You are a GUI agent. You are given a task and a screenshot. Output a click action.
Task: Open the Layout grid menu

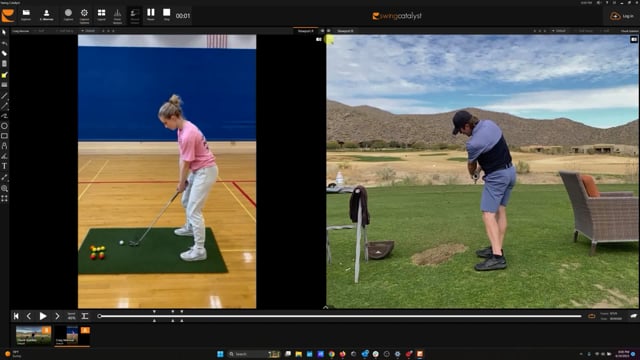click(x=101, y=15)
